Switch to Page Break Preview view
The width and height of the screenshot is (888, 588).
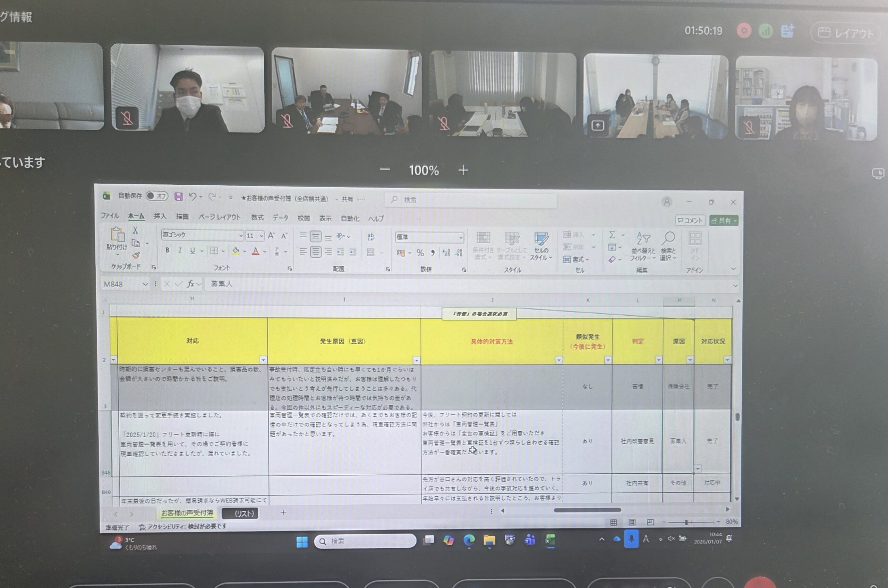pos(650,522)
